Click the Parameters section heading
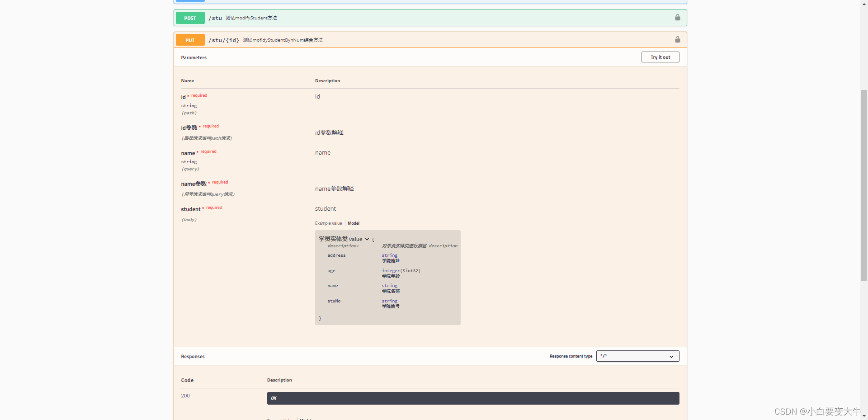868x420 pixels. [x=193, y=57]
